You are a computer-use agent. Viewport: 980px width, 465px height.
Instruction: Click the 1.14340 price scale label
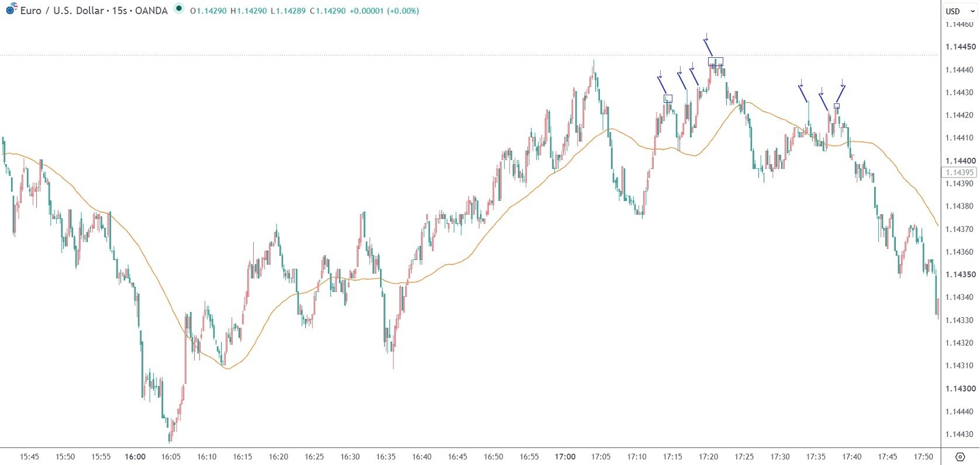coord(960,297)
